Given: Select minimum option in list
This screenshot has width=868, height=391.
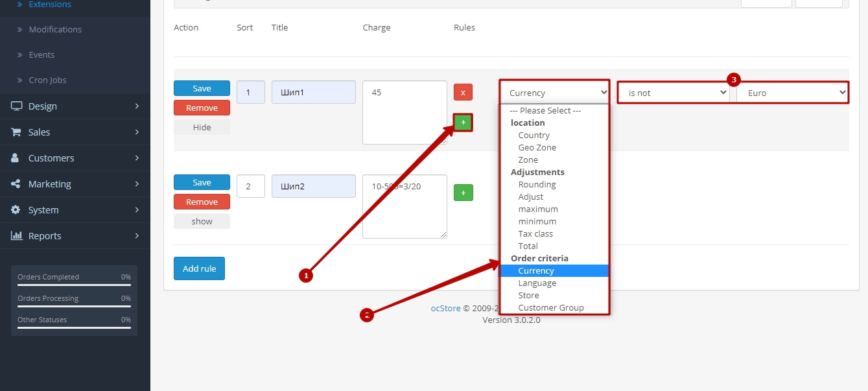Looking at the screenshot, I should [x=554, y=221].
